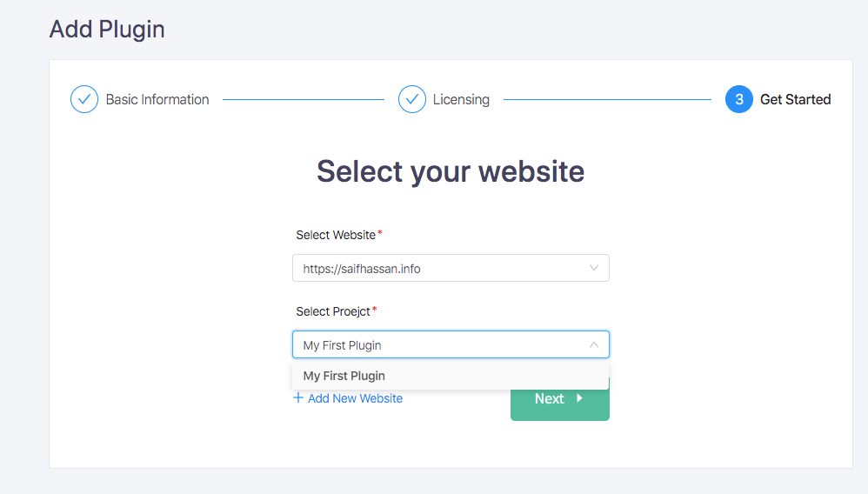Click the plus icon beside Add New Website
This screenshot has height=494, width=868.
[297, 397]
